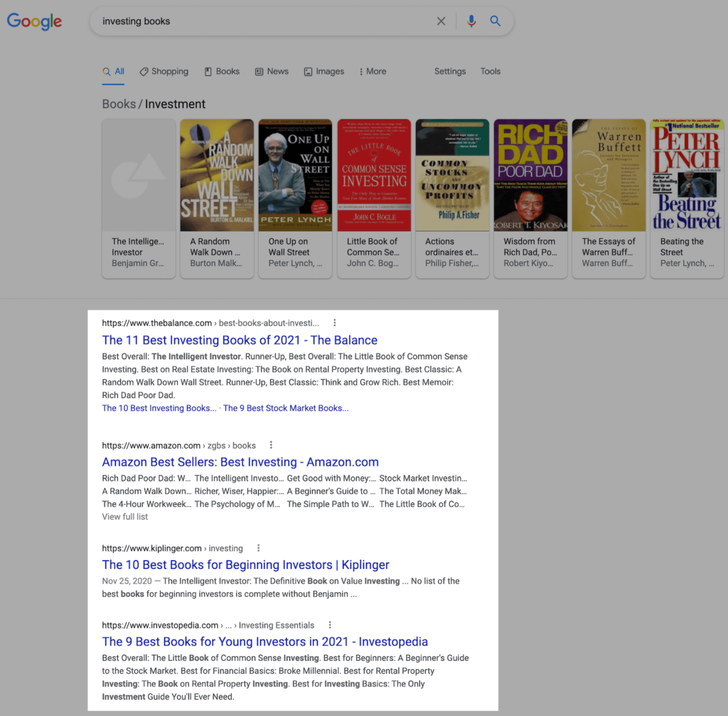Click 'Get Good with Money:...' in Amazon list
The width and height of the screenshot is (728, 716).
[331, 479]
